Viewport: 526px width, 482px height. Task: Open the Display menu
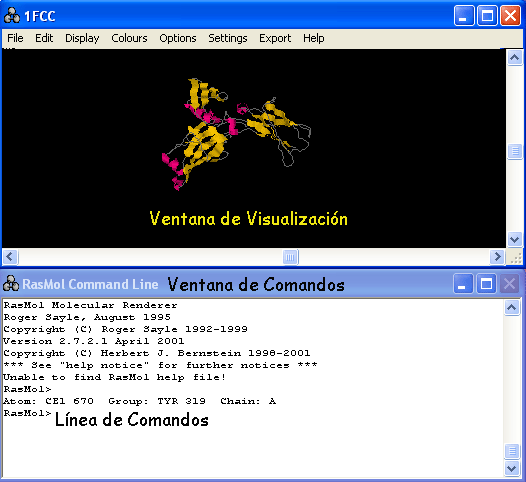click(x=82, y=38)
